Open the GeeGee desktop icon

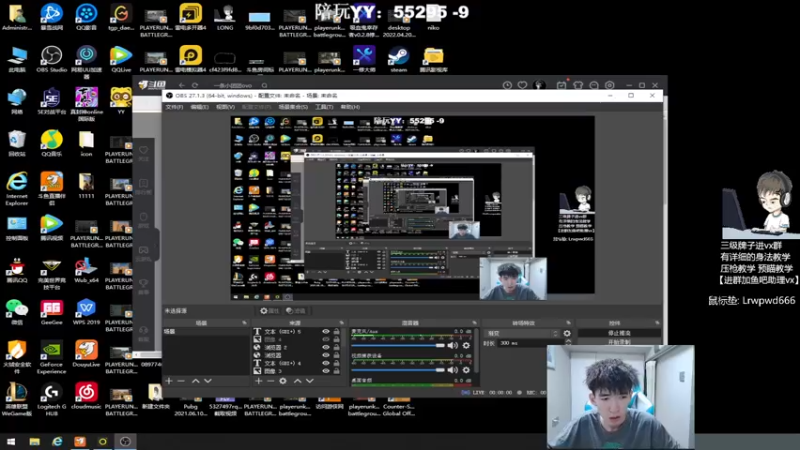pyautogui.click(x=52, y=312)
